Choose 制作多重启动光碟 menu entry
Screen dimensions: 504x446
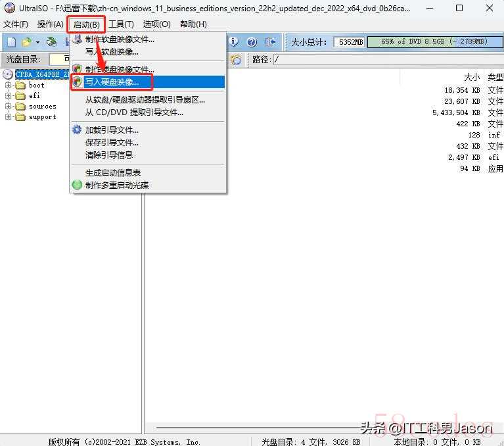coord(148,186)
